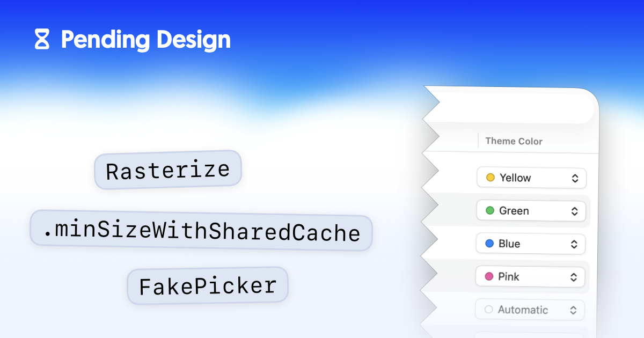Click the hollow circle icon beside Automatic
The image size is (644, 338).
point(489,310)
